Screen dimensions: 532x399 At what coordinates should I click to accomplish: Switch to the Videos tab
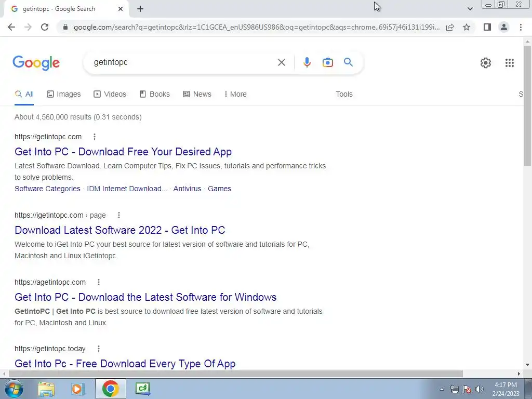point(110,95)
